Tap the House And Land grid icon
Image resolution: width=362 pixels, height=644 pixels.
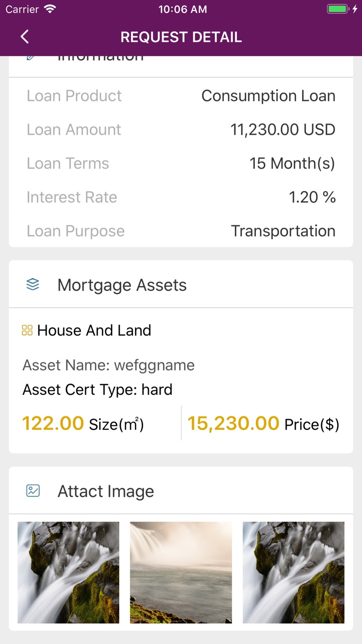click(x=27, y=330)
